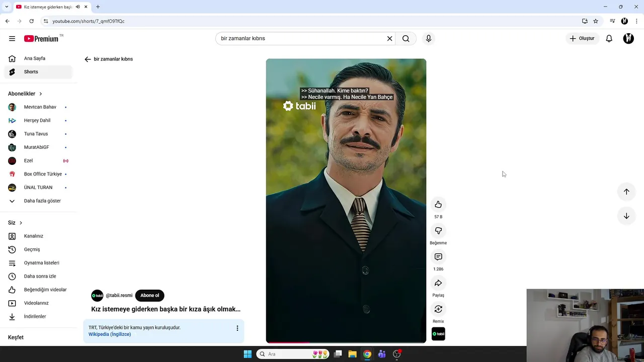Go to the previous short arrow

coord(626,192)
